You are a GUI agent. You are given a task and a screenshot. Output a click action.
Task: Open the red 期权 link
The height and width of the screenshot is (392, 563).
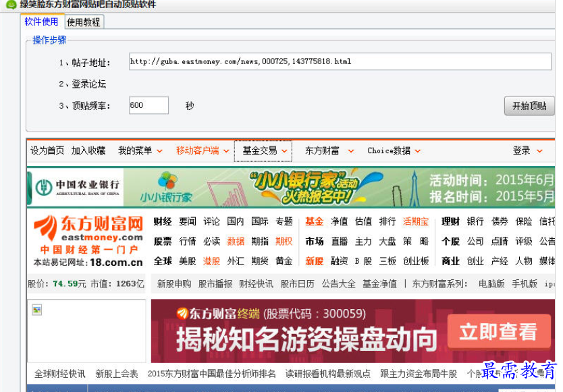(x=284, y=242)
